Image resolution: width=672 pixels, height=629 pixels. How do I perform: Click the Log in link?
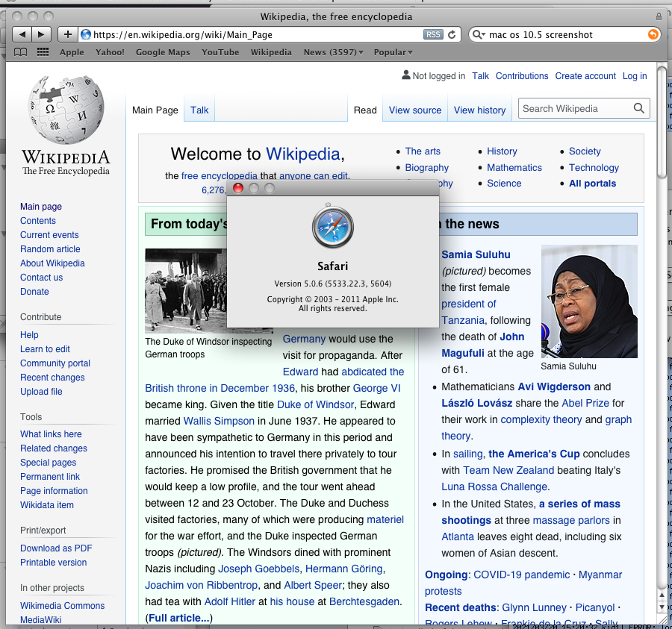635,76
